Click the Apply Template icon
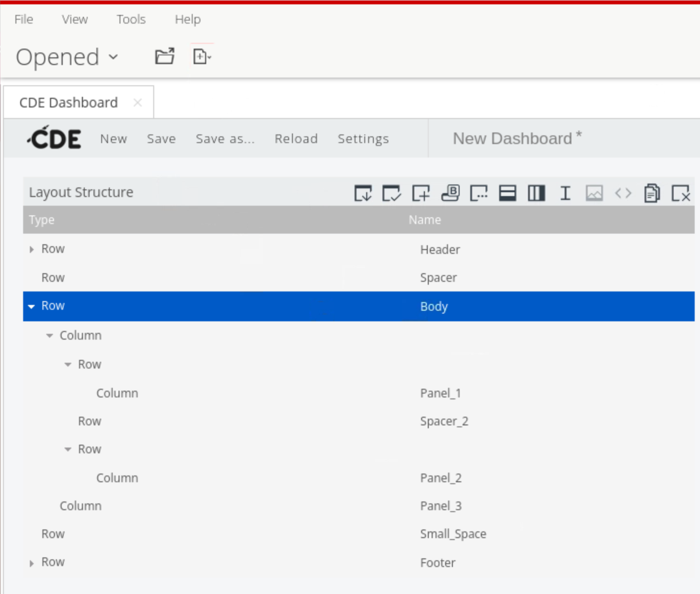This screenshot has height=594, width=700. coord(391,193)
